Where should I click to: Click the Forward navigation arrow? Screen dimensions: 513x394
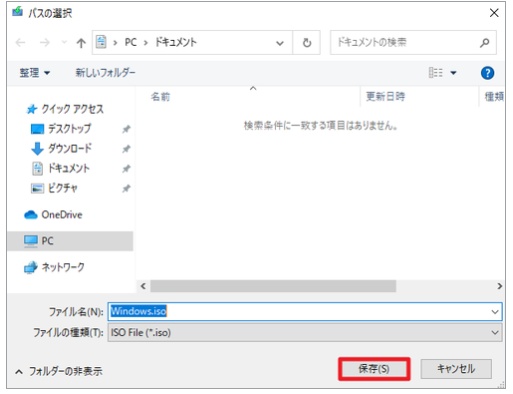coord(45,43)
